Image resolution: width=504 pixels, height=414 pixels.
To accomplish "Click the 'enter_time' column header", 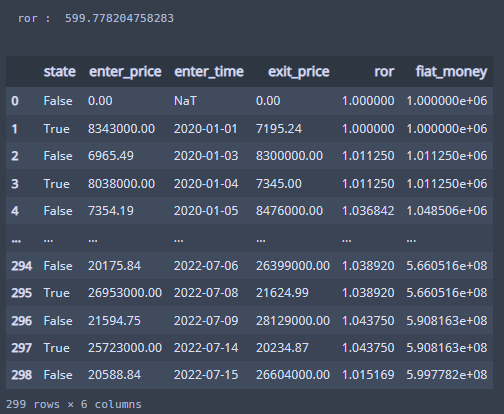I will 209,72.
